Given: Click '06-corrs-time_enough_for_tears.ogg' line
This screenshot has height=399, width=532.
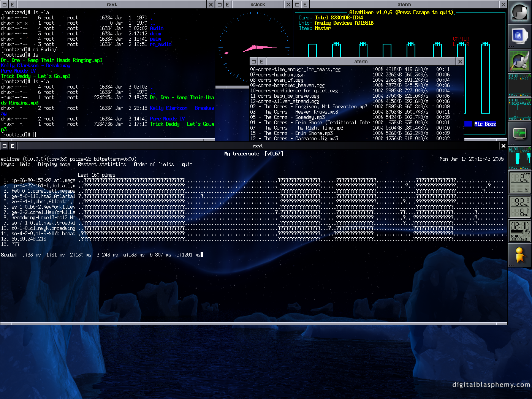Looking at the screenshot, I should click(x=295, y=70).
